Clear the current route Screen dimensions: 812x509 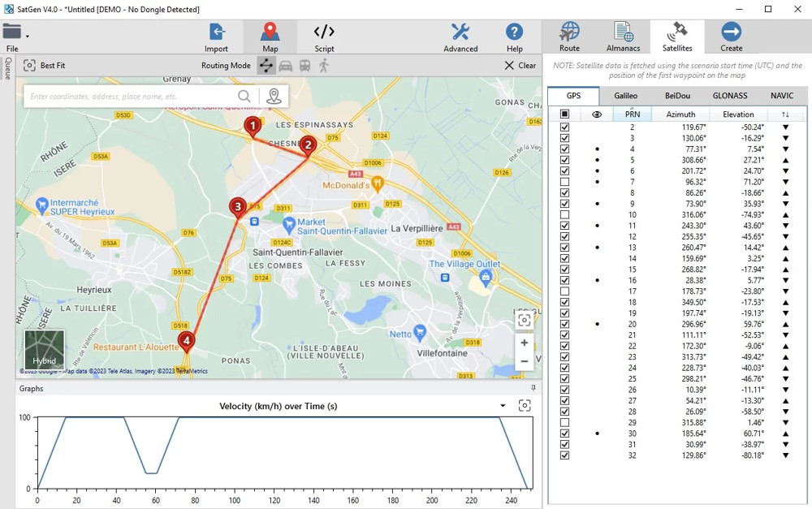click(x=519, y=65)
